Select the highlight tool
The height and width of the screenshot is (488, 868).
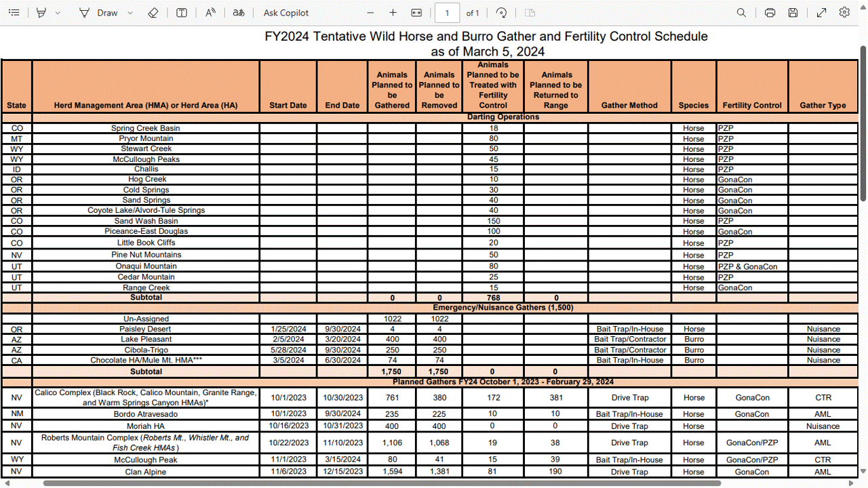41,13
